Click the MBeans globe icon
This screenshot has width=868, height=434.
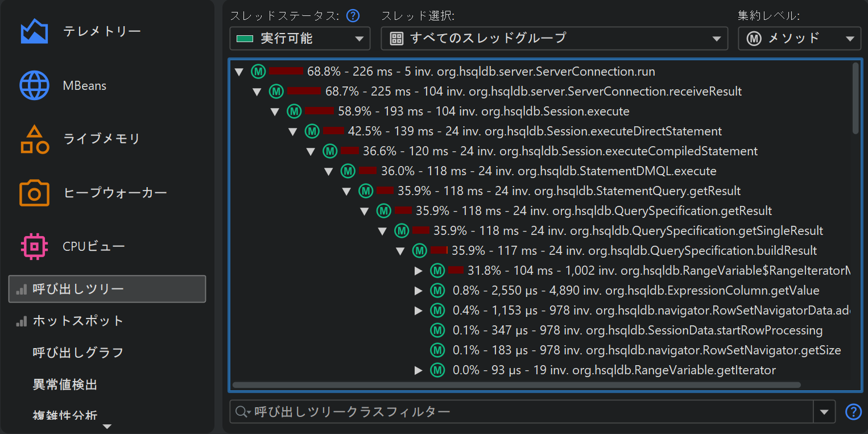34,86
